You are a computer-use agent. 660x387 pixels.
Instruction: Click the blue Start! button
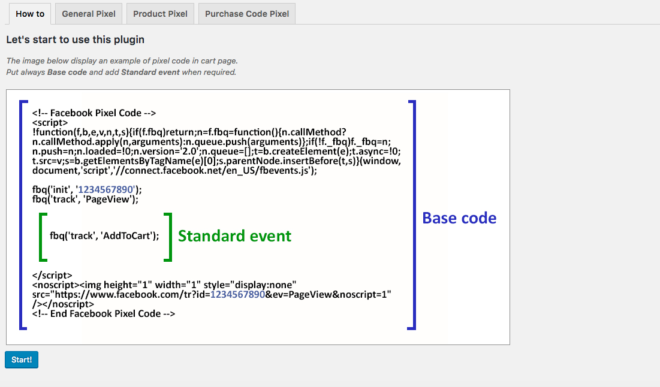[21, 360]
